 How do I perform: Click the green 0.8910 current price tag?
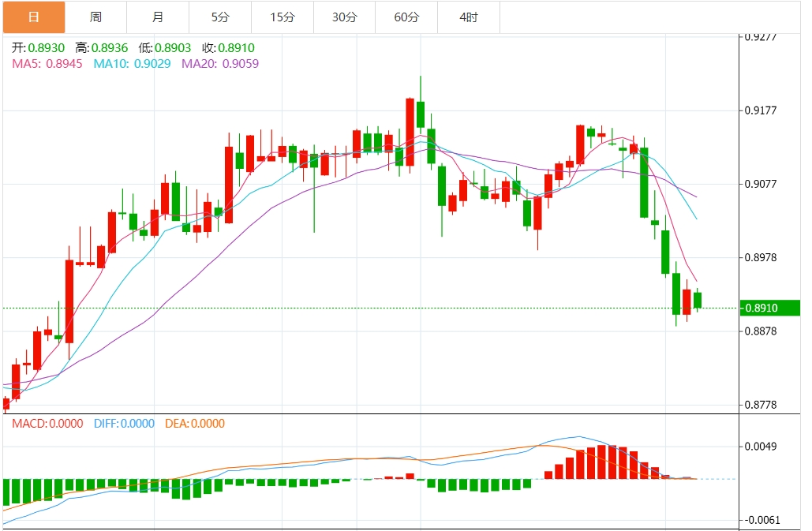(x=770, y=308)
